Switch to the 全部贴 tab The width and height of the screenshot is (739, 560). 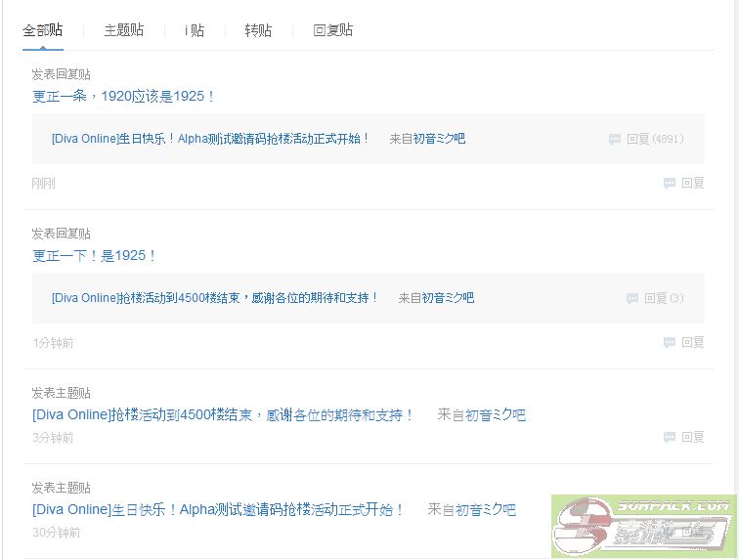coord(42,30)
